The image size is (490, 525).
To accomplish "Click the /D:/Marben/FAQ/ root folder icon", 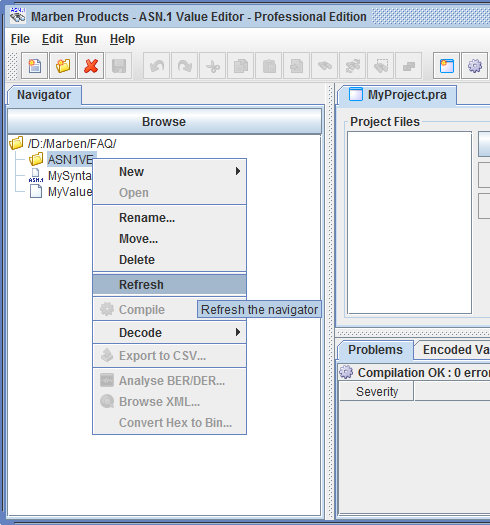I will 16,143.
